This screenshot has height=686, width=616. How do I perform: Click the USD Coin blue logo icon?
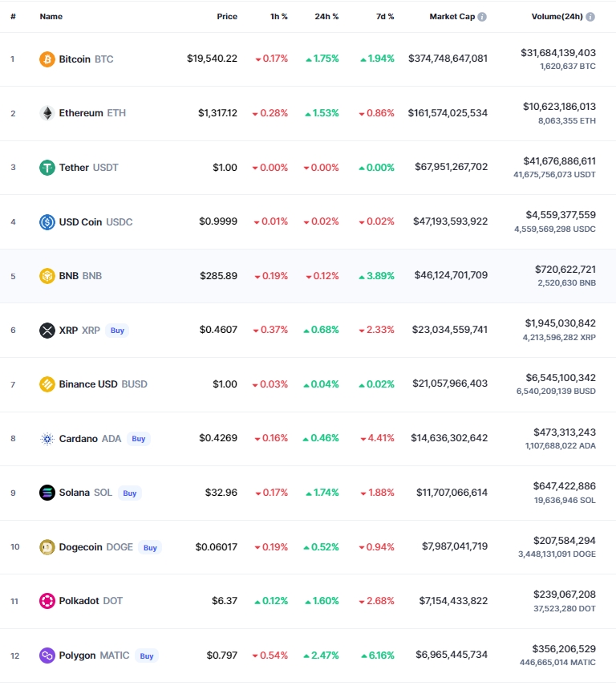click(47, 222)
